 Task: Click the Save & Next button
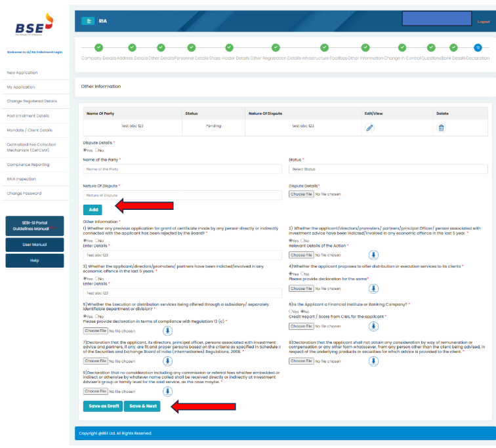(x=142, y=406)
